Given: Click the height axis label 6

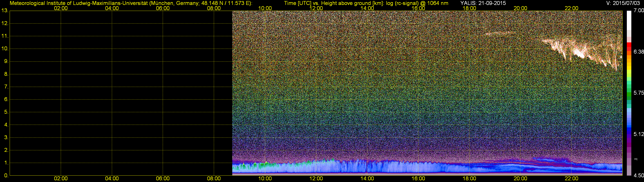Looking at the screenshot, I should [6, 100].
